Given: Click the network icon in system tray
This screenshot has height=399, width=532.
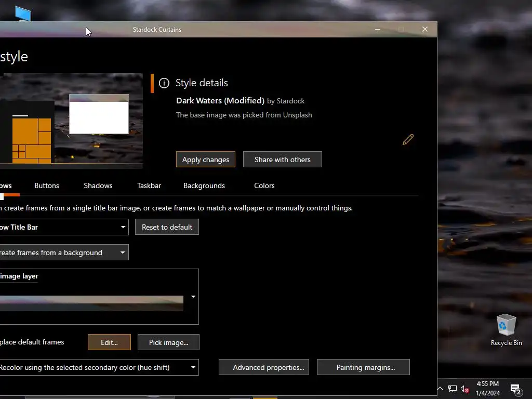Looking at the screenshot, I should [453, 389].
